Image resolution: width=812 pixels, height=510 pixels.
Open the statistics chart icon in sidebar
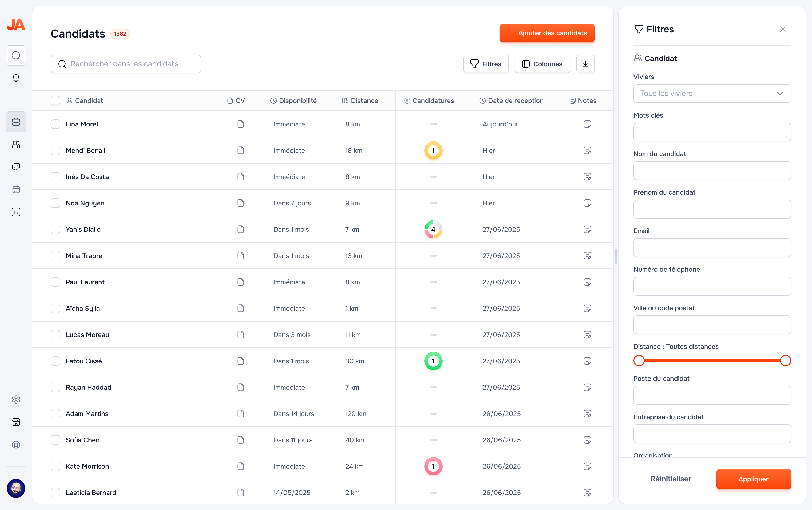tap(16, 212)
